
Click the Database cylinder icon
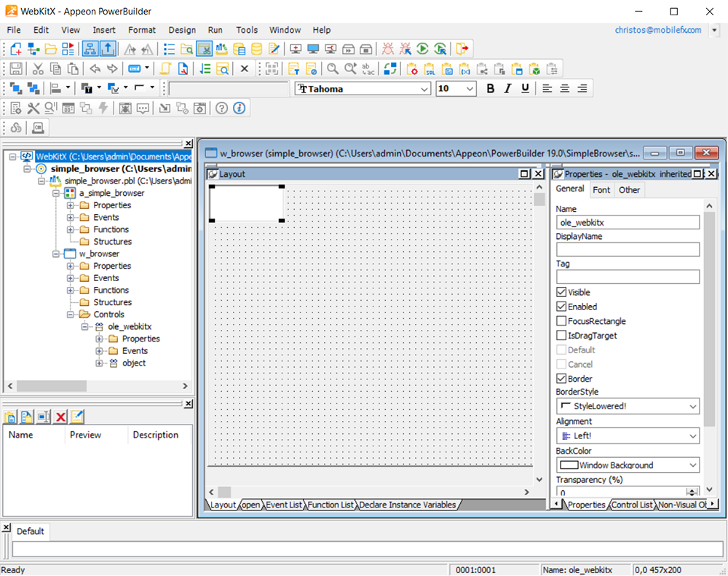256,49
